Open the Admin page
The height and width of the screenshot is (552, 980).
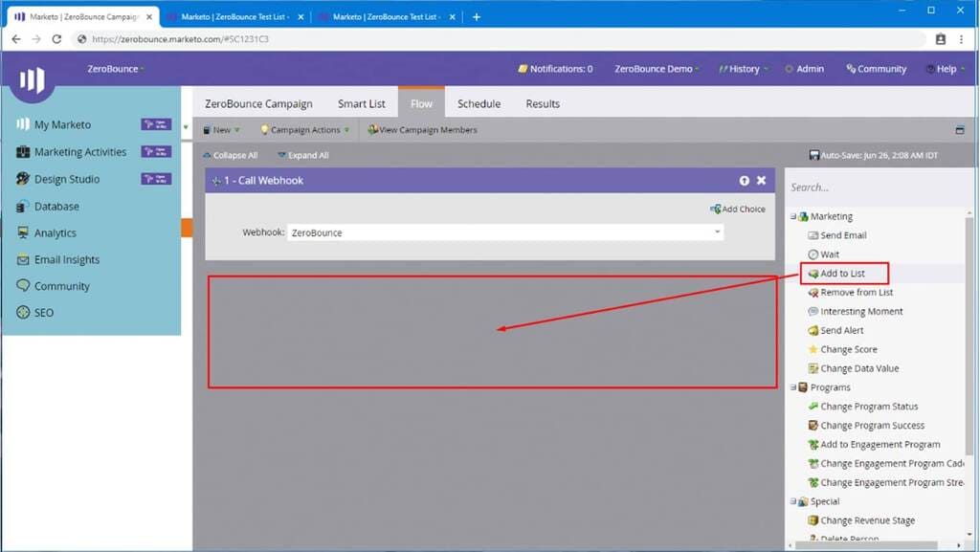(x=804, y=69)
